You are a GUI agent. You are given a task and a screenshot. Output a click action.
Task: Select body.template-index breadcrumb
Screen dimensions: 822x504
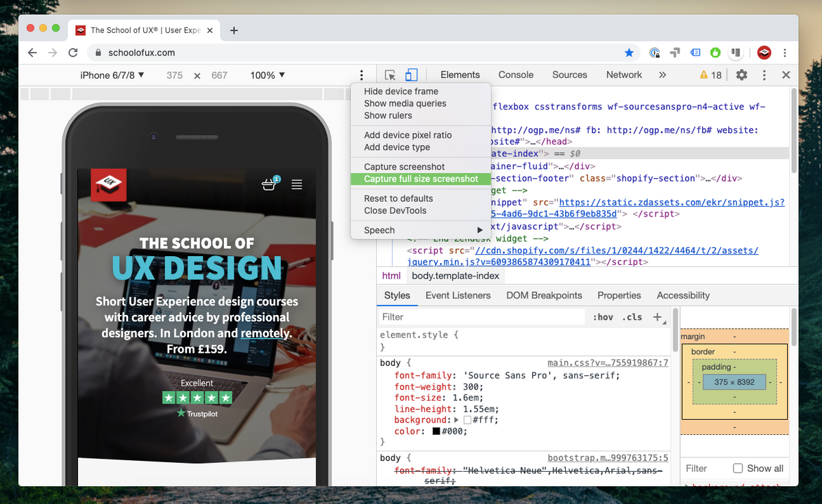pyautogui.click(x=456, y=276)
